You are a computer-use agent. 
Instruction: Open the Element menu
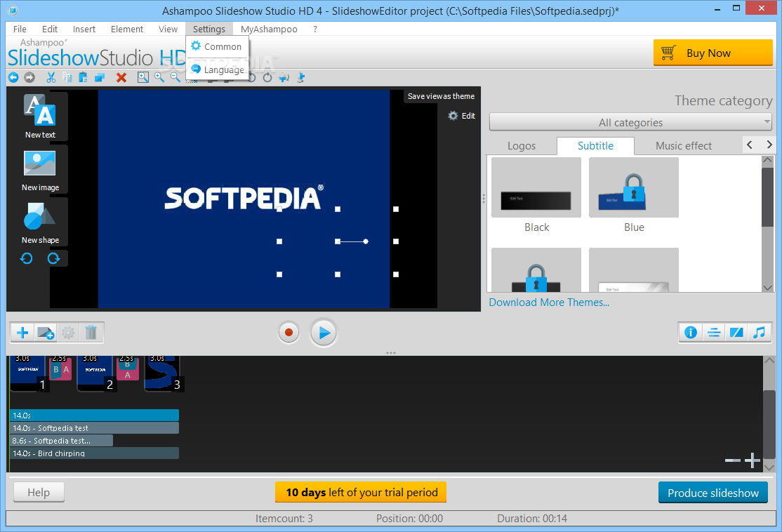tap(126, 29)
